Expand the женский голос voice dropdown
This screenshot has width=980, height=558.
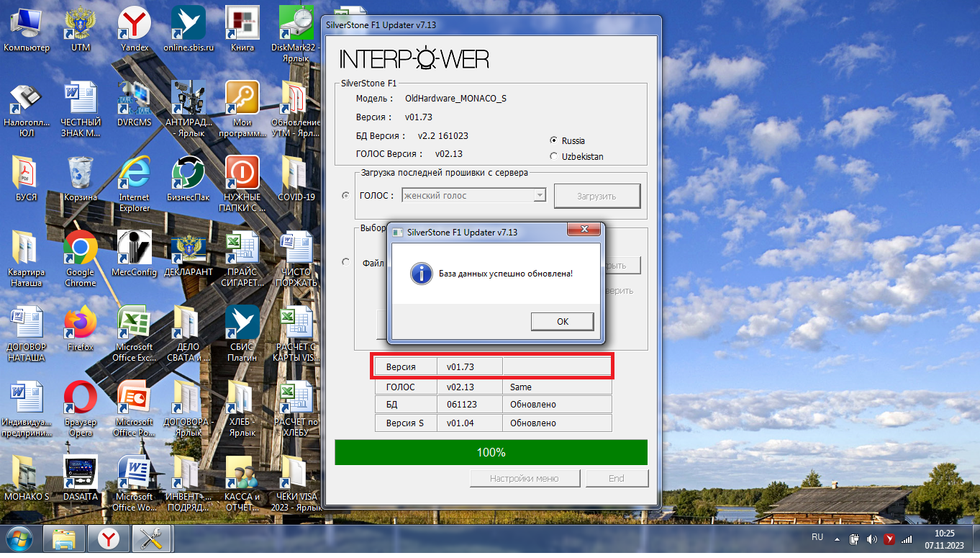click(x=539, y=195)
